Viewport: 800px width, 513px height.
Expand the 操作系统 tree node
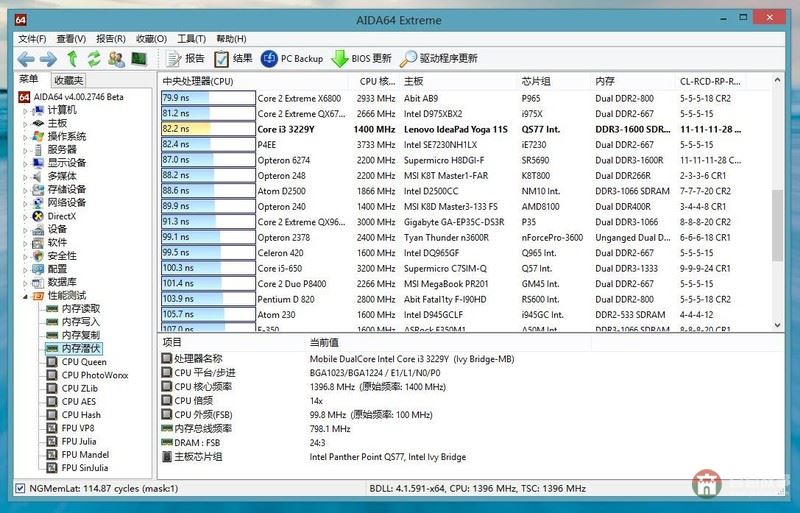[x=25, y=137]
